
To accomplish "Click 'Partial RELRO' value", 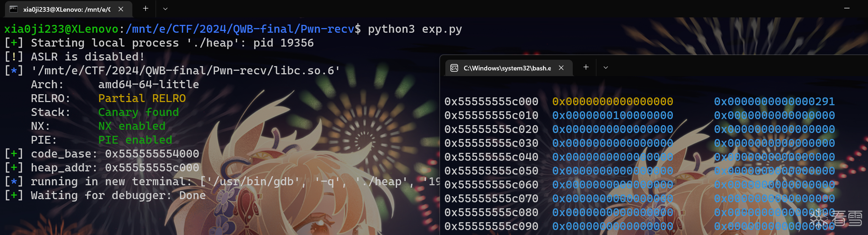I will pos(142,98).
